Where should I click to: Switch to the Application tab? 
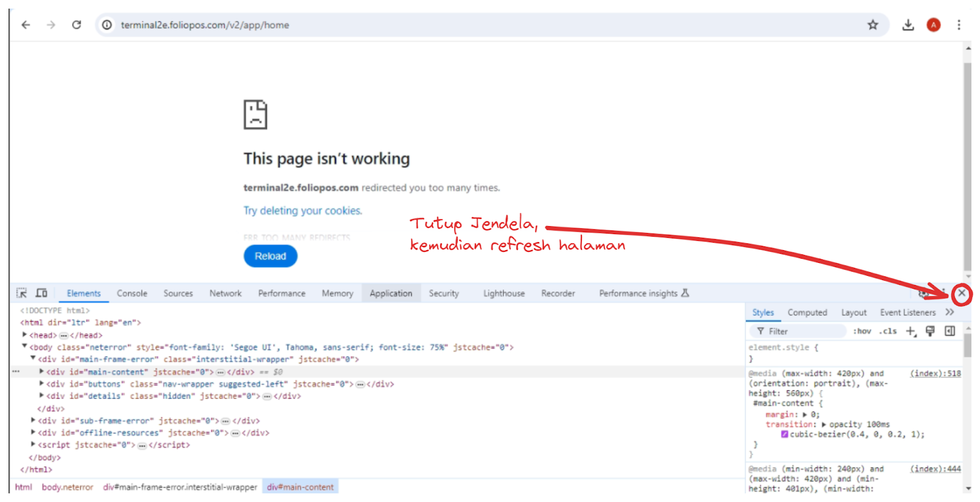point(391,294)
